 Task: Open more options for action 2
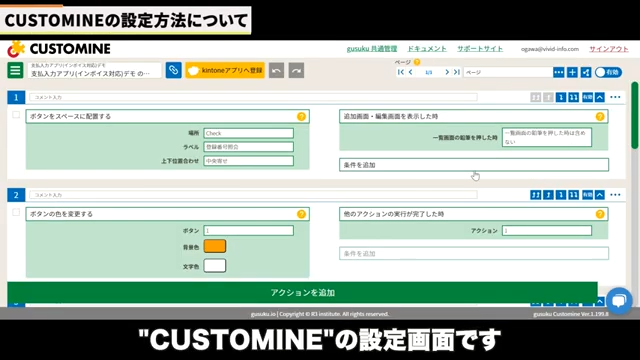(615, 195)
